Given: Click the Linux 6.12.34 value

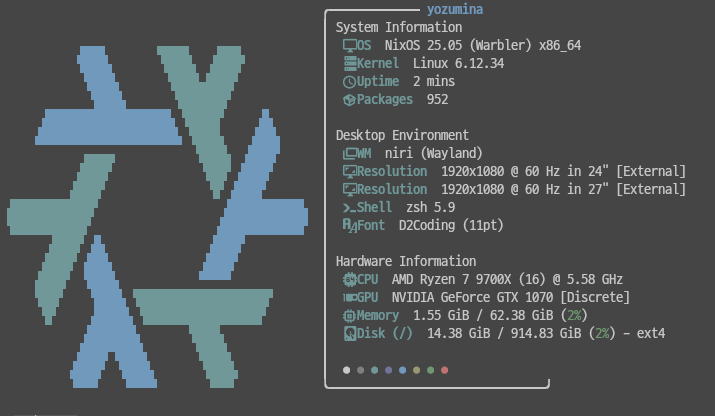Looking at the screenshot, I should click(x=458, y=63).
